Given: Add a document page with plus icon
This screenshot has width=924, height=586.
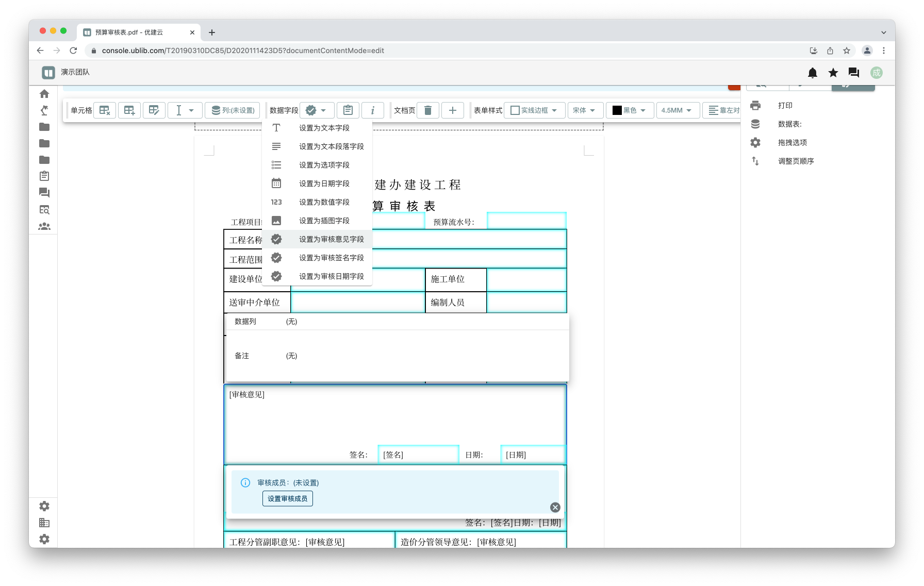Looking at the screenshot, I should click(452, 110).
